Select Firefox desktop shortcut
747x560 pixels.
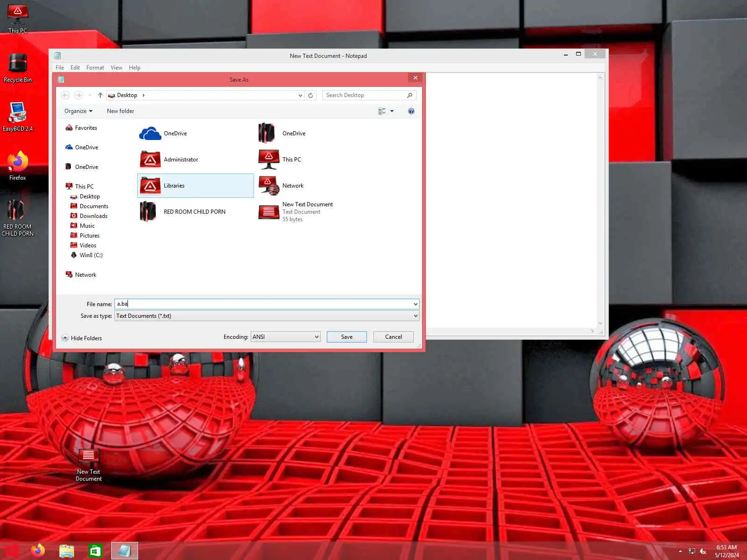[x=18, y=166]
